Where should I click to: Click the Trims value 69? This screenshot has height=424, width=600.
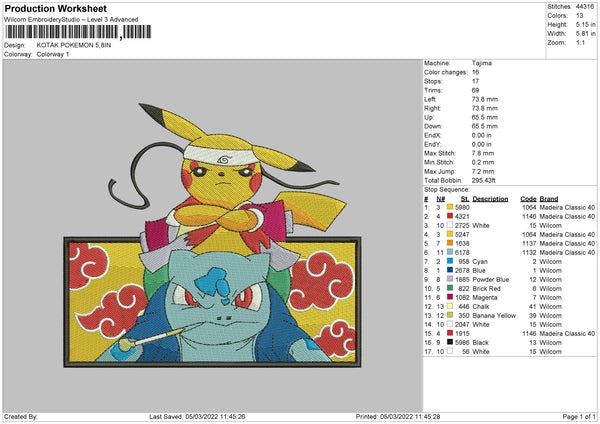click(475, 90)
